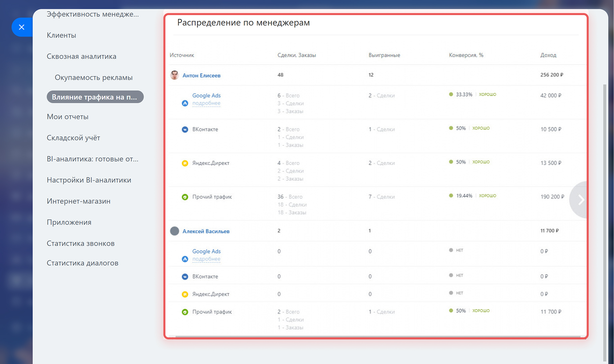Open Эффективность менедже... menu item

coord(93,14)
